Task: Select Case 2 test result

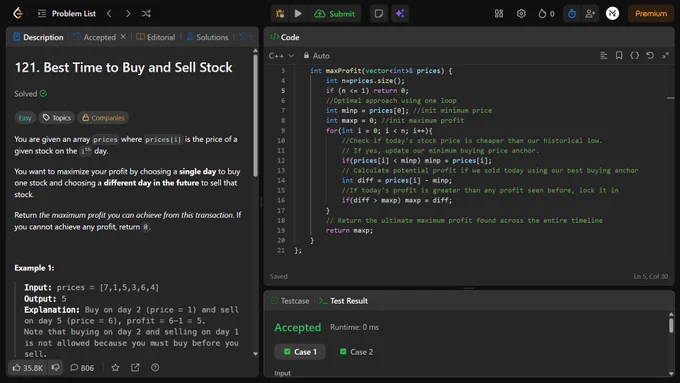Action: tap(356, 352)
